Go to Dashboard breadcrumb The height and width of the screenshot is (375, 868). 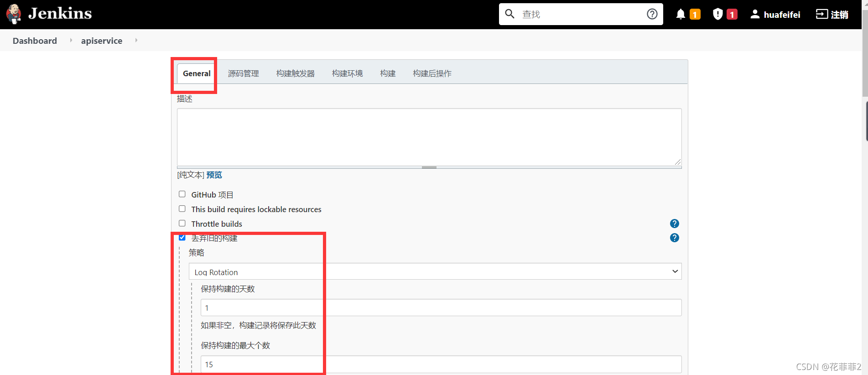pos(35,41)
